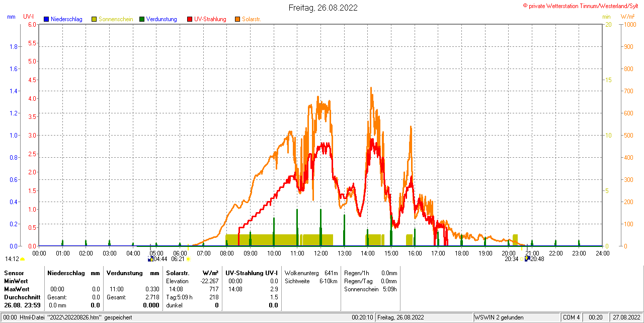The image size is (644, 323).
Task: Click the status bar time 00:20:10
Action: pos(362,317)
